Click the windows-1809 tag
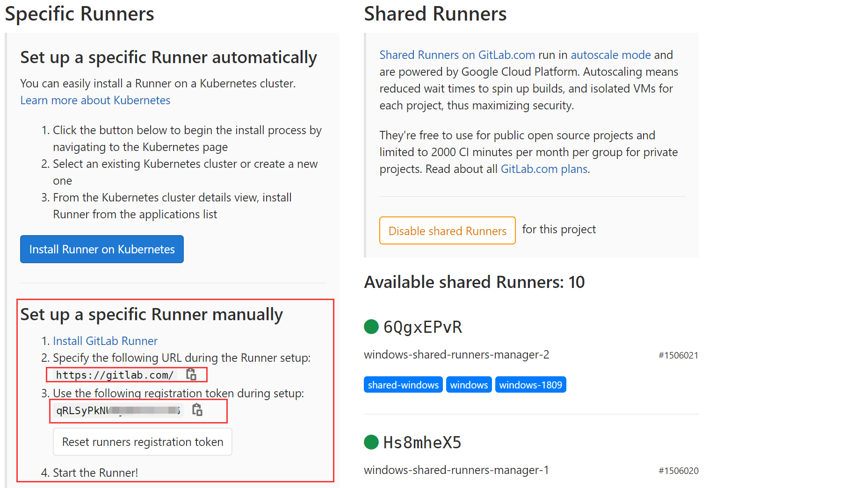The image size is (868, 488). click(531, 385)
